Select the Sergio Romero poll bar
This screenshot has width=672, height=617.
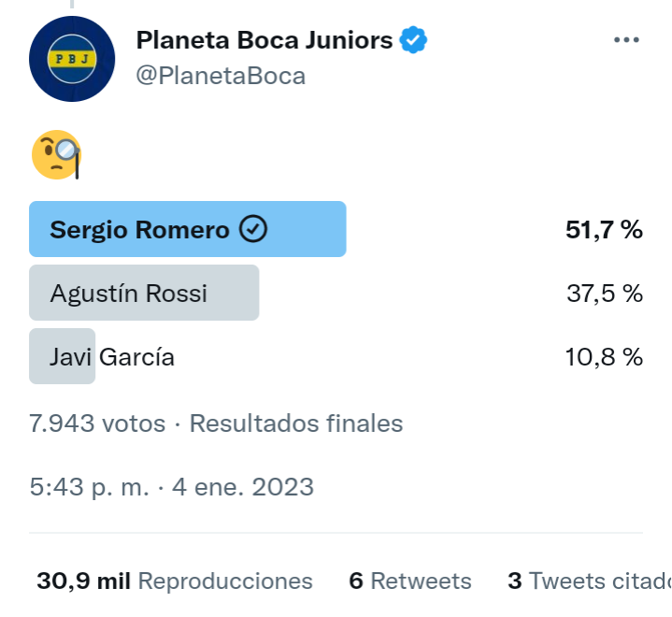point(188,229)
